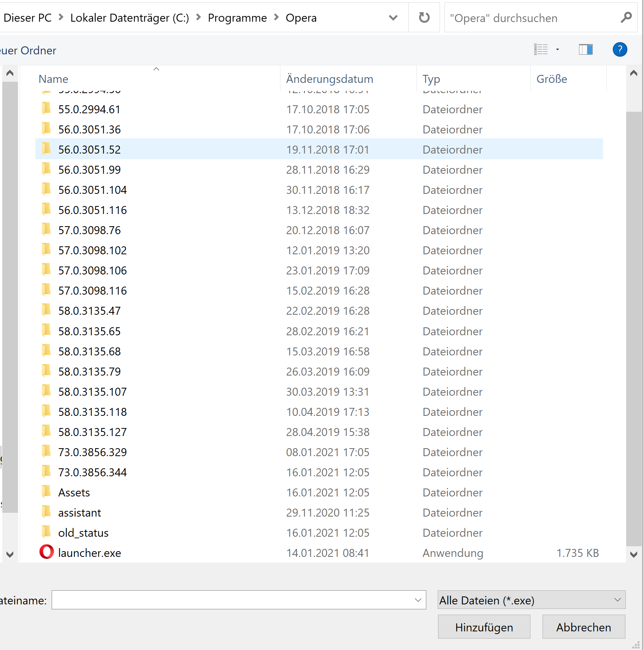This screenshot has height=650, width=644.
Task: Click the file list vertical scrollbar thumb
Action: [x=633, y=327]
